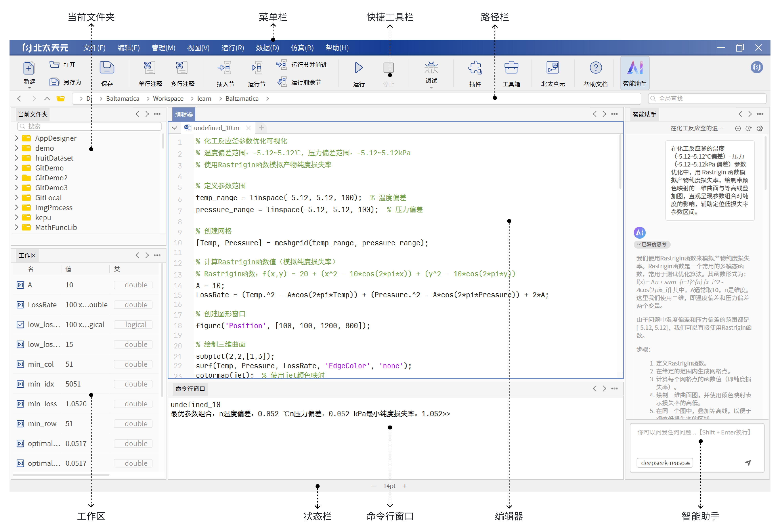Expand the GitDemo folder

click(16, 168)
